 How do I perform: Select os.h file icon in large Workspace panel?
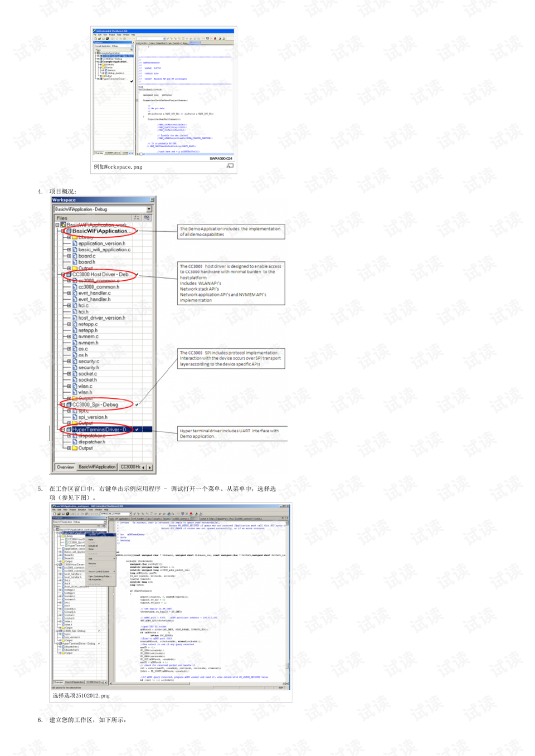75,355
